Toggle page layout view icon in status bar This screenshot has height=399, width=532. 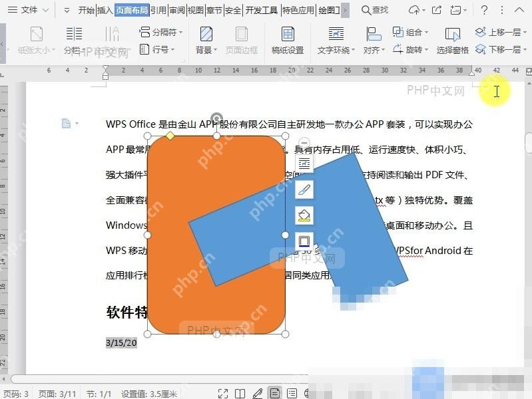pyautogui.click(x=275, y=393)
